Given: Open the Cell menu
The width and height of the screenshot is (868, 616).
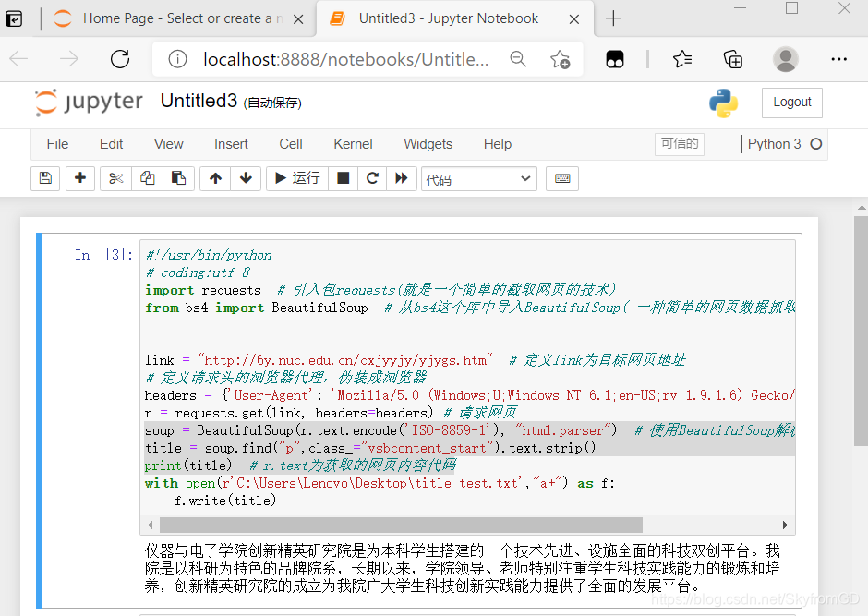Looking at the screenshot, I should click(291, 144).
